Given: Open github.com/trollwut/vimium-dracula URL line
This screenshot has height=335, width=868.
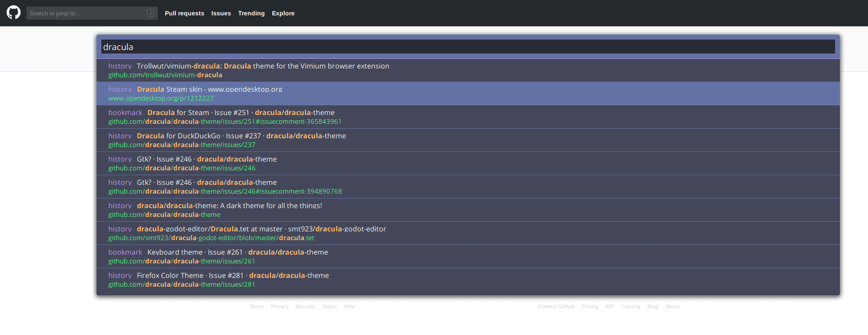Looking at the screenshot, I should (165, 75).
